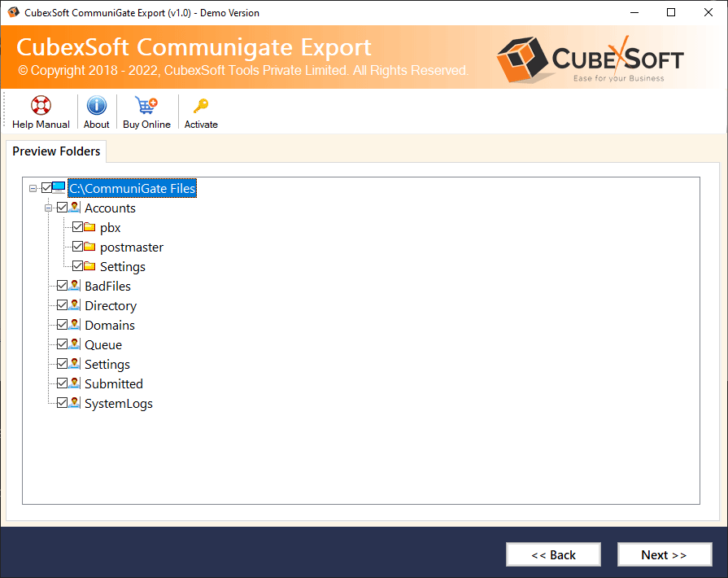Click the About info icon
This screenshot has height=578, width=728.
(x=97, y=105)
